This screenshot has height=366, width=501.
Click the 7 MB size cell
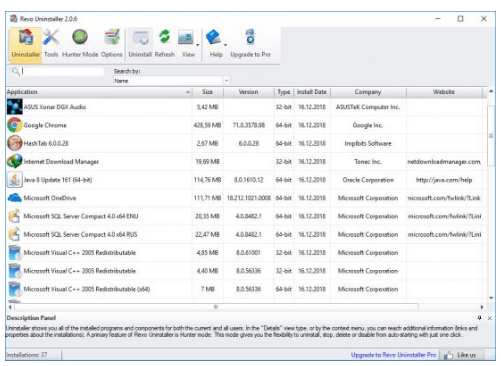tap(207, 289)
